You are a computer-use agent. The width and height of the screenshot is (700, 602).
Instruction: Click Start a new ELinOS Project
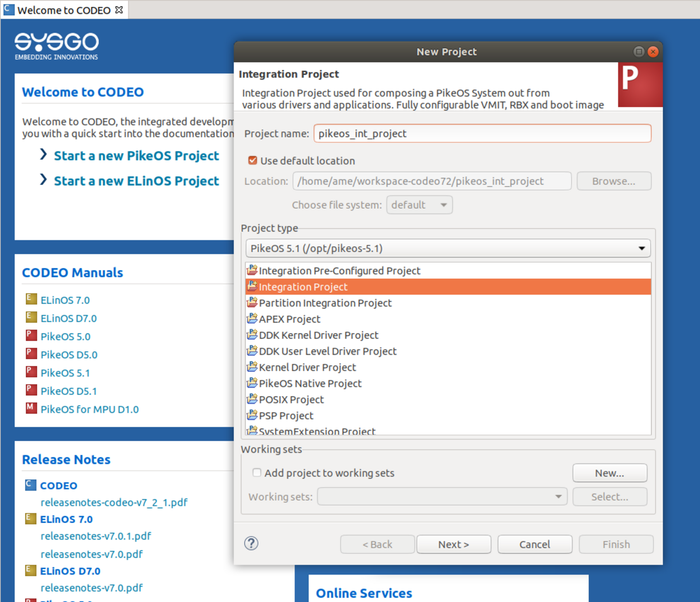coord(136,181)
